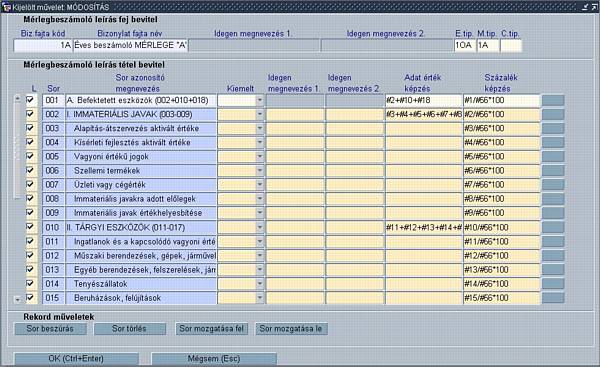Select row Kísérleti fejlesztés aktivált értéke

pos(141,142)
